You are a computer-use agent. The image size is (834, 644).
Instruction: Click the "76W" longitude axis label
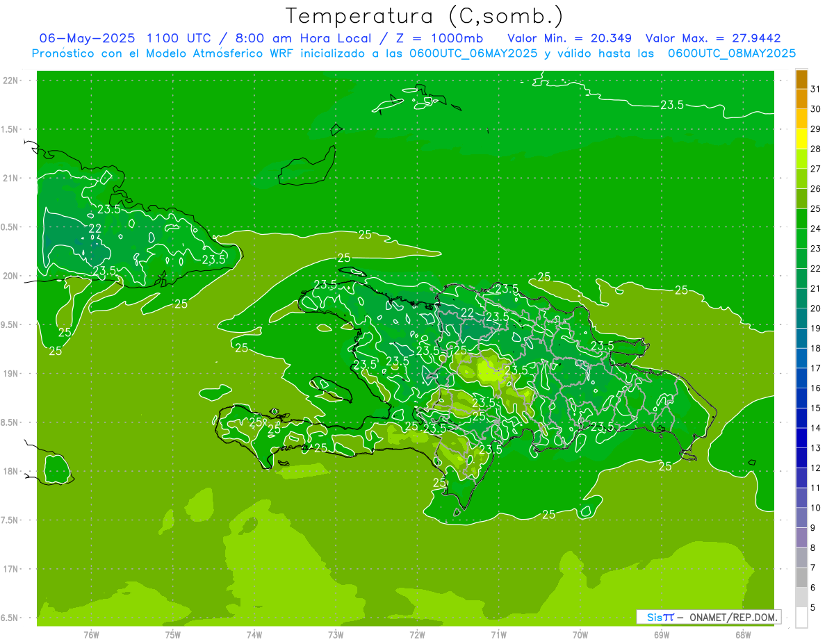coord(91,635)
